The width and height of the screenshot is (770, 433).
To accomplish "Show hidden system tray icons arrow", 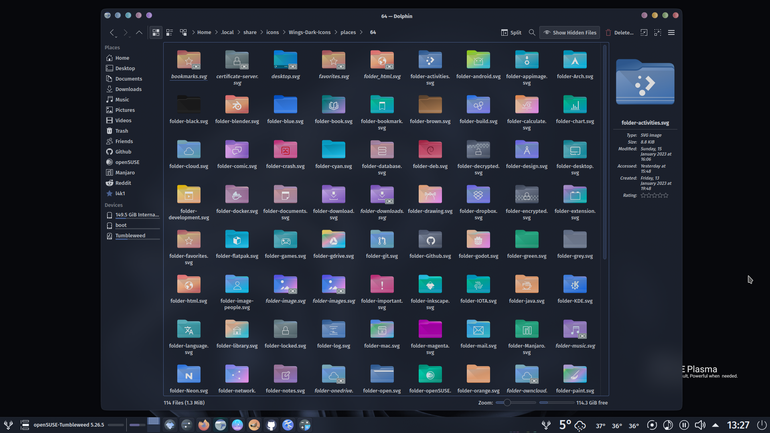I will 715,425.
